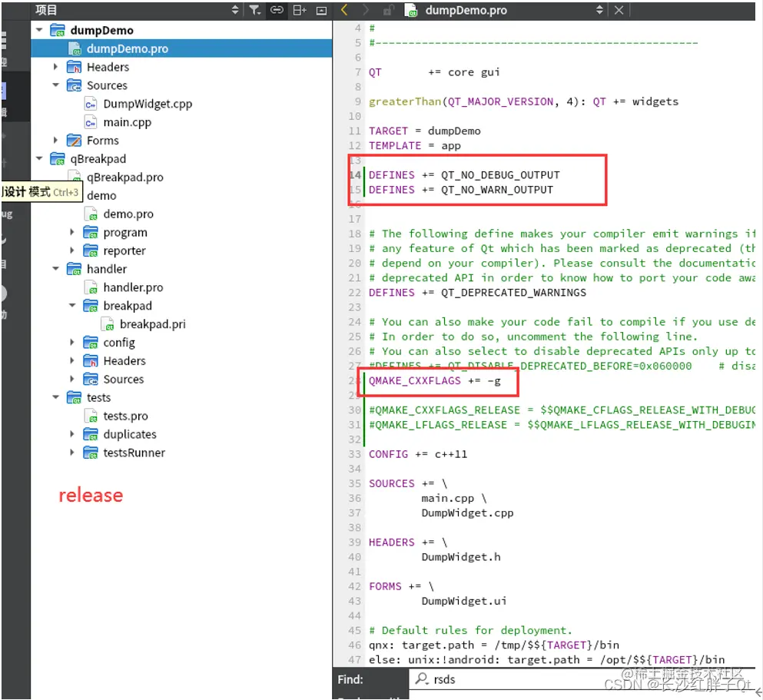Click editor line 14 DEFINES QT_NO_DEBUG_OUTPUT
Viewport: 763px width, 700px height.
pos(464,175)
